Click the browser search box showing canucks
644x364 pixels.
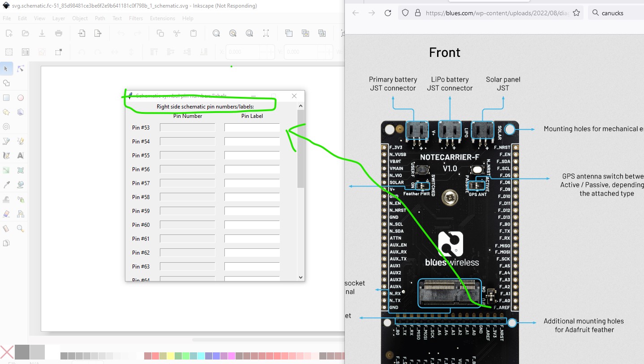[616, 13]
